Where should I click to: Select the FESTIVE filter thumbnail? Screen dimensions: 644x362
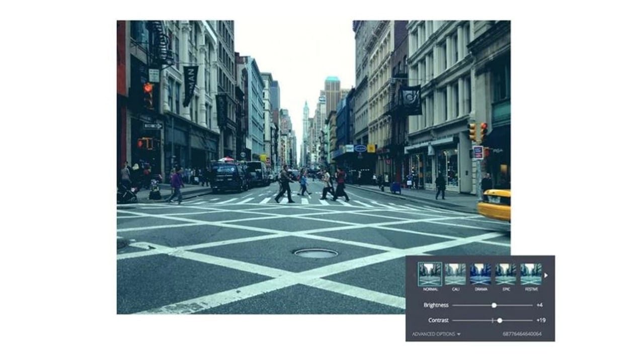531,274
